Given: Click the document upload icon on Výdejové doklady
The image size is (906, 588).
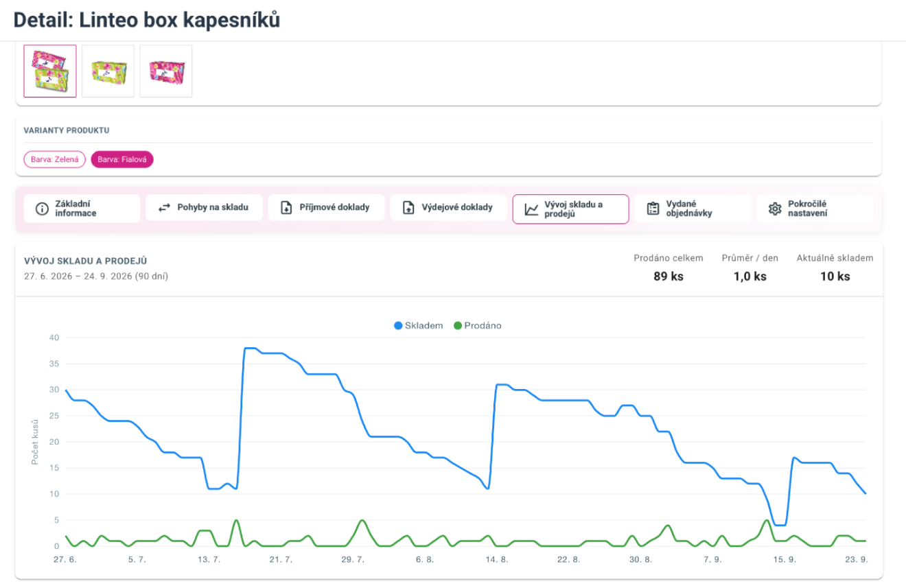Looking at the screenshot, I should coord(408,208).
